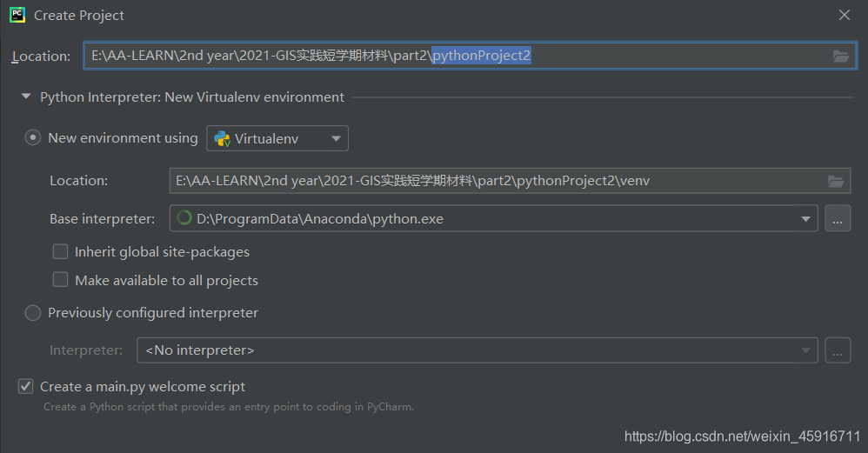Click the Create Project title text
This screenshot has width=868, height=453.
[x=78, y=16]
